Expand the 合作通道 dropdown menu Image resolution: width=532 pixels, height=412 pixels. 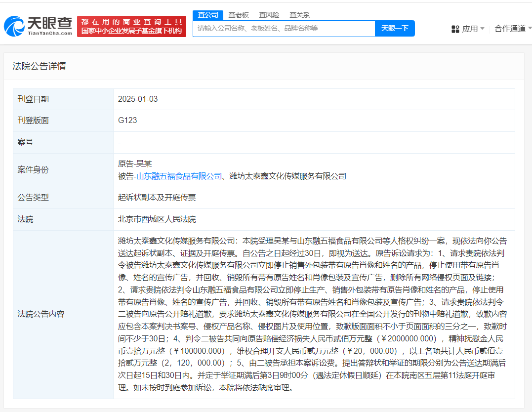point(513,29)
